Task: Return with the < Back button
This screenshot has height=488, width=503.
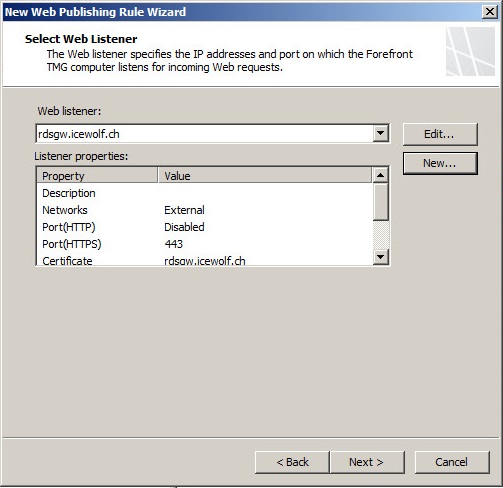Action: tap(292, 462)
